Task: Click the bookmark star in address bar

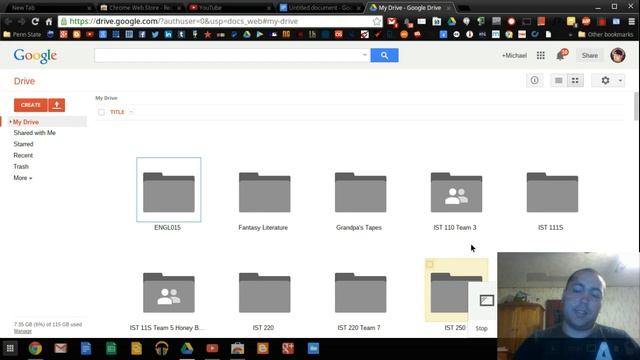Action: click(377, 21)
